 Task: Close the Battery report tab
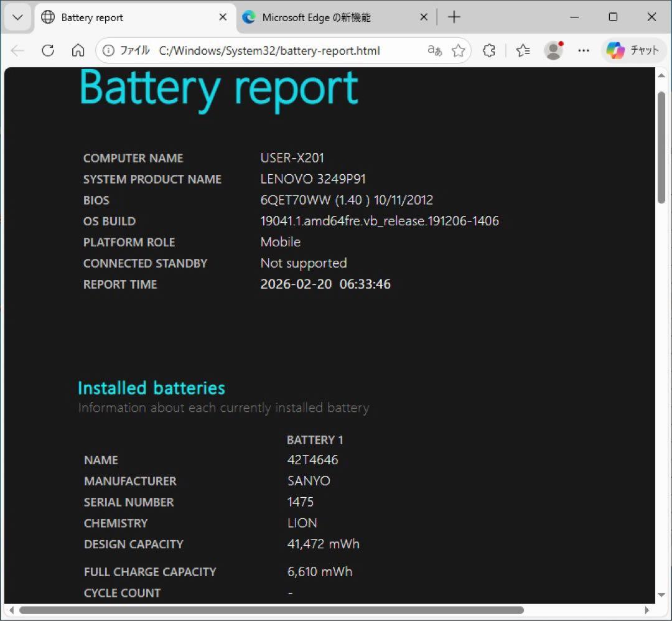223,17
